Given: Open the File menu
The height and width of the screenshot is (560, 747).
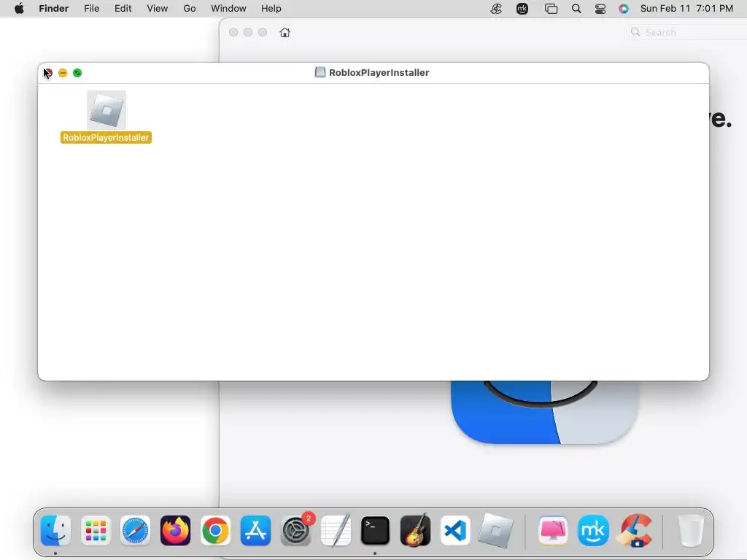Looking at the screenshot, I should point(91,9).
